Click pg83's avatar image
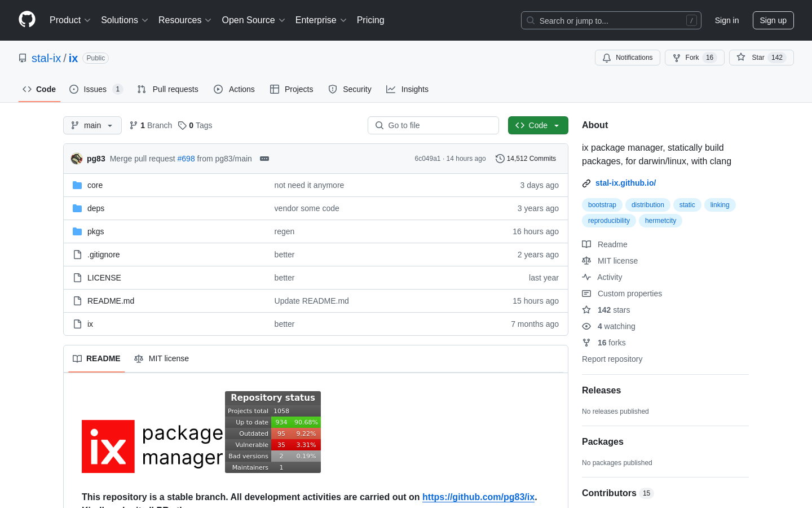The width and height of the screenshot is (812, 508). [77, 159]
